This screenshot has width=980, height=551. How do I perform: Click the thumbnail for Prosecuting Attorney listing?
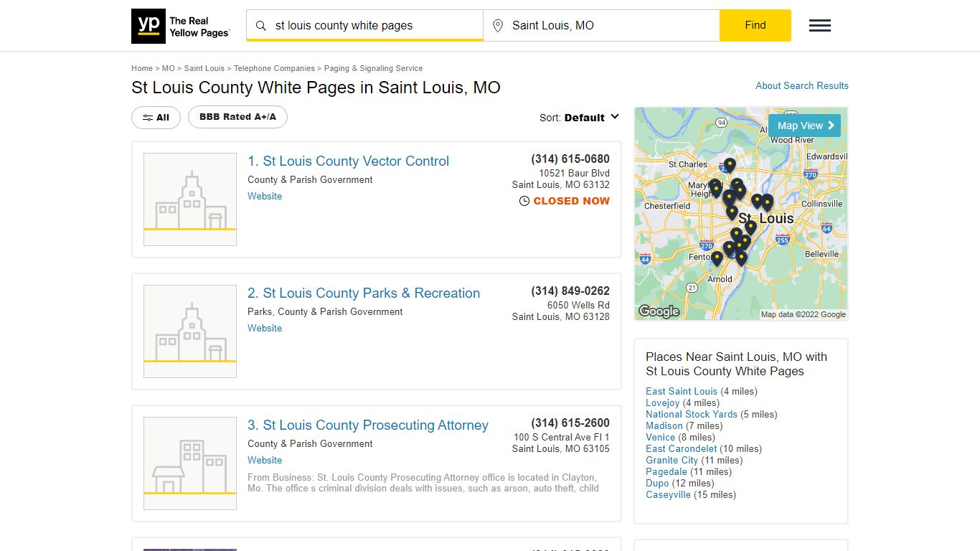(x=190, y=463)
